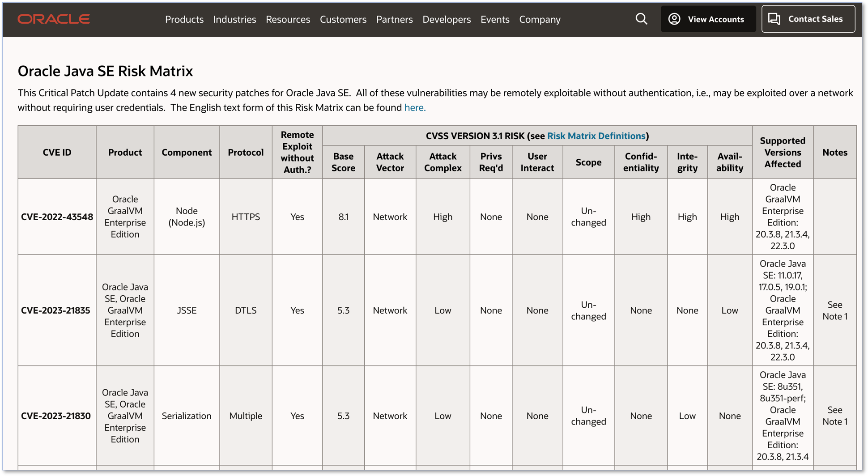Click See Note 1 in the CVE-2023-21835 row

(835, 310)
